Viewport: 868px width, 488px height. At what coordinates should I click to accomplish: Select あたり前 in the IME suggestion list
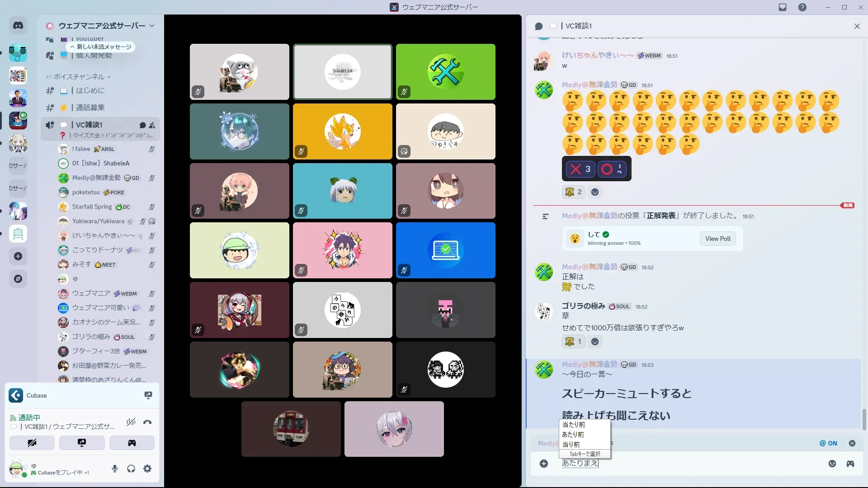pos(573,434)
